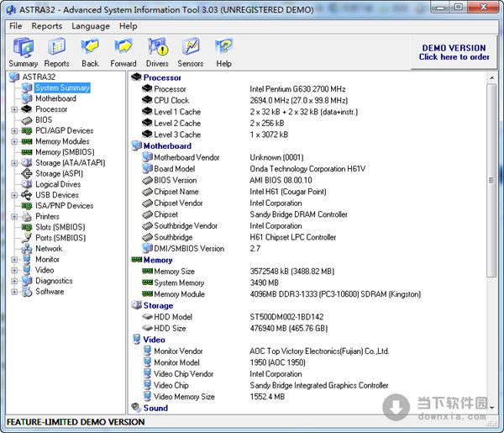
Task: Expand the USB Devices tree node
Action: click(14, 195)
